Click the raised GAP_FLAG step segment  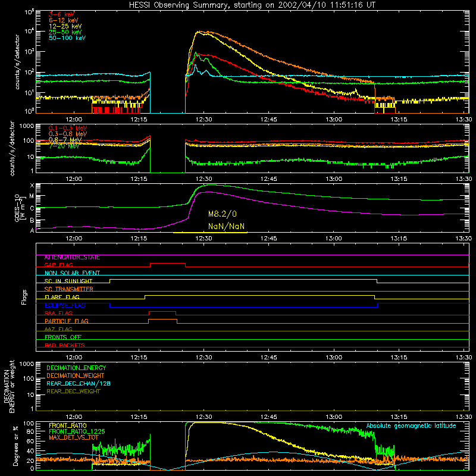168,263
